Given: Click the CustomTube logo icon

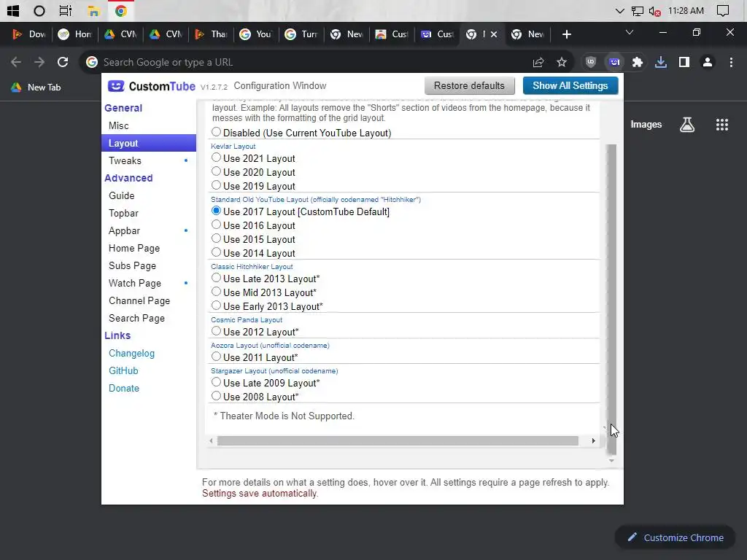Looking at the screenshot, I should [116, 86].
